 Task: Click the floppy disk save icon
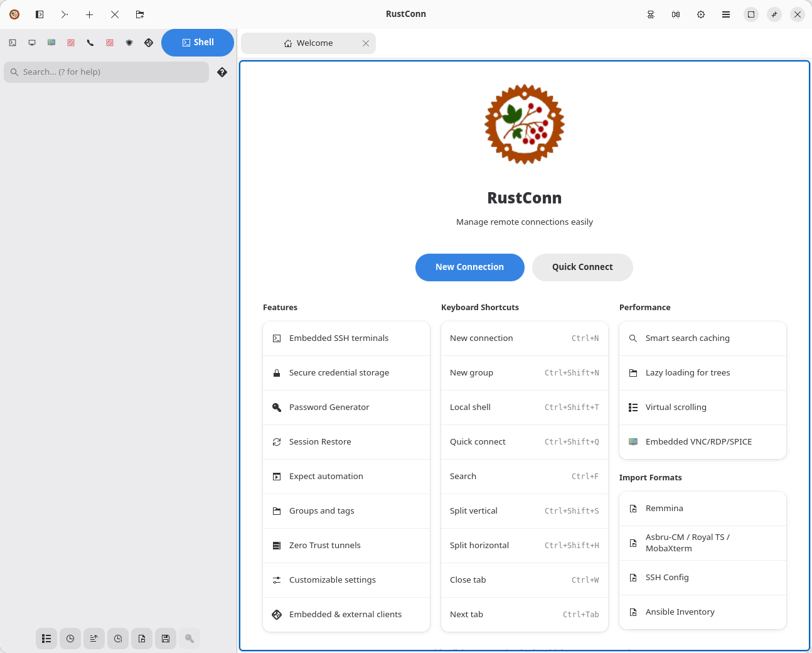pyautogui.click(x=166, y=639)
